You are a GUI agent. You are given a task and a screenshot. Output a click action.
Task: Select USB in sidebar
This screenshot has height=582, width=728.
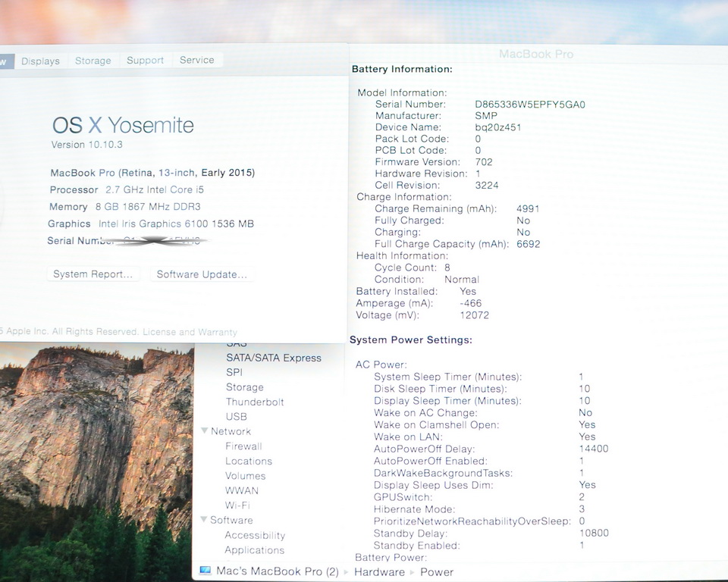tap(237, 417)
